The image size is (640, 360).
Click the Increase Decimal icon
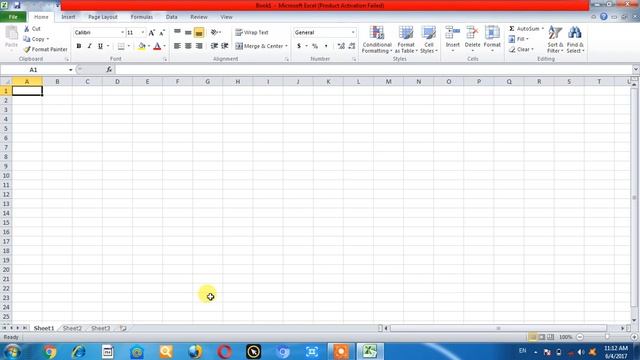[341, 46]
